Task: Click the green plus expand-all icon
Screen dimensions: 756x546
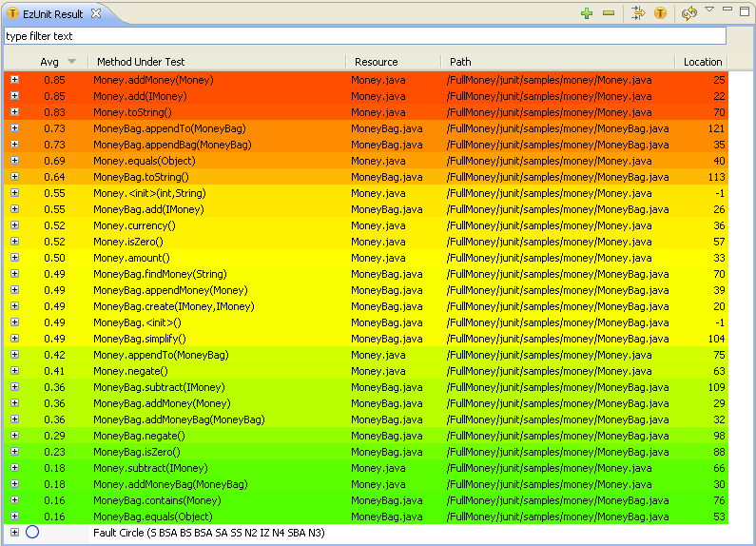Action: click(x=587, y=13)
